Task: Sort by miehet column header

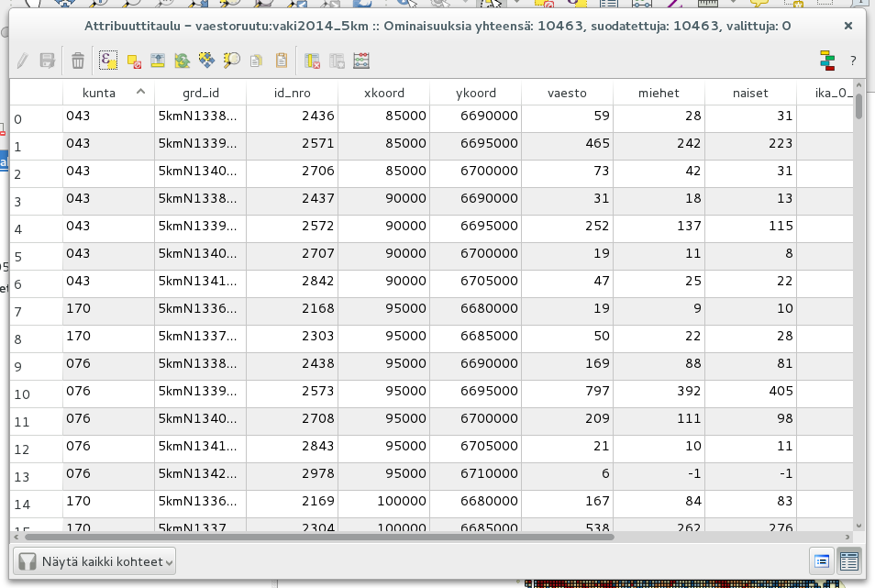Action: tap(659, 93)
